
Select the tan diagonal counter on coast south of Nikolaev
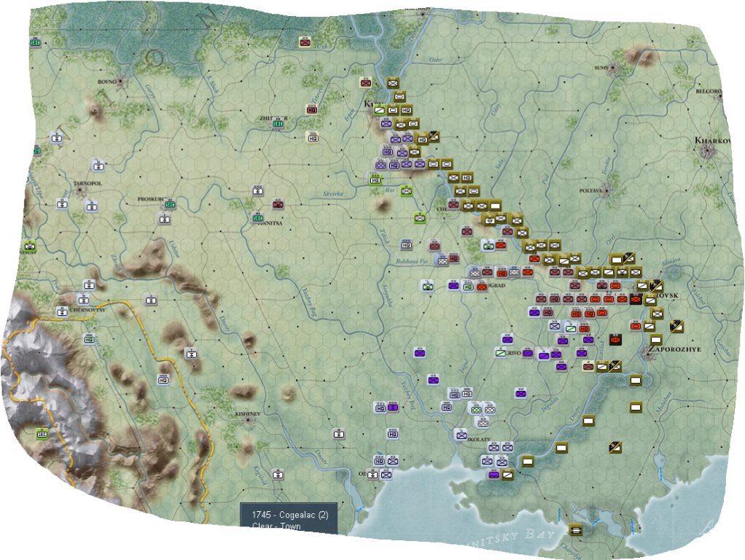[507, 474]
